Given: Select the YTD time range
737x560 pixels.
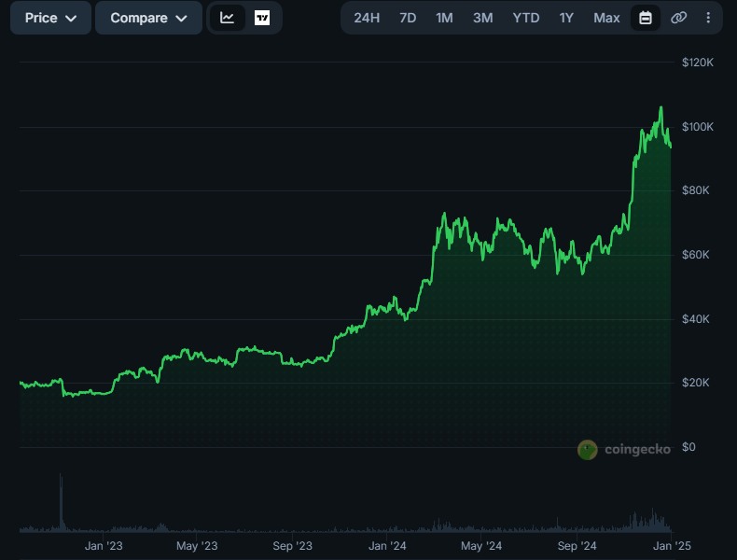Looking at the screenshot, I should tap(526, 18).
